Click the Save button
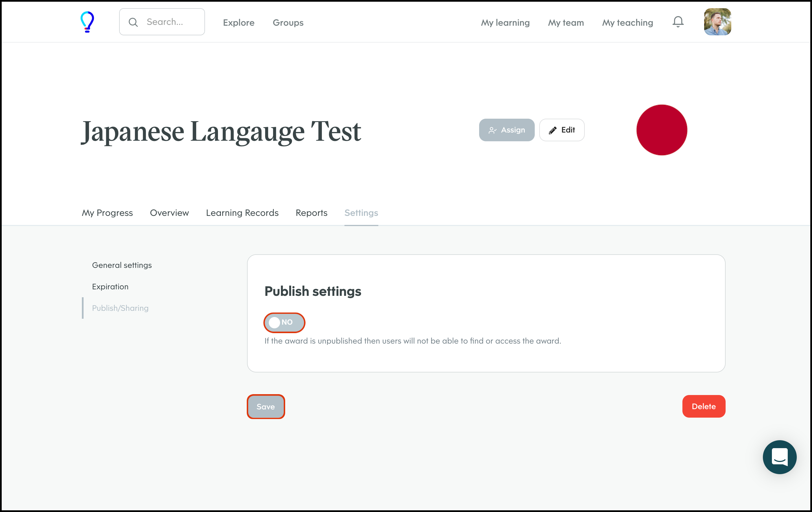The image size is (812, 512). tap(266, 407)
